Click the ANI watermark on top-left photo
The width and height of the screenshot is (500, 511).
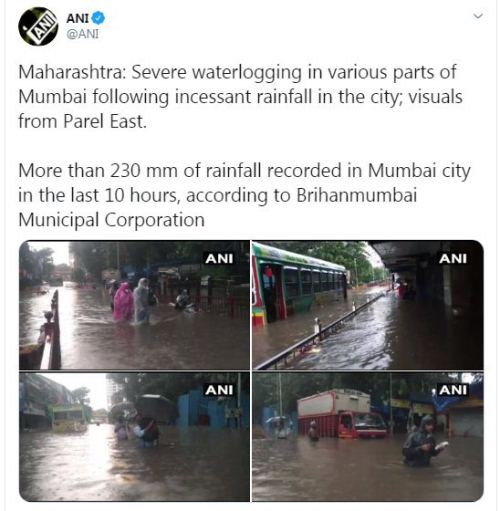point(219,259)
